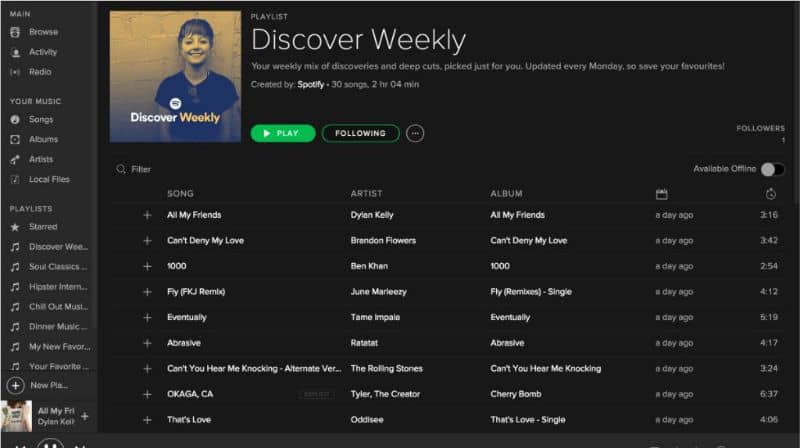Open album Cherry Bomb

coord(516,394)
